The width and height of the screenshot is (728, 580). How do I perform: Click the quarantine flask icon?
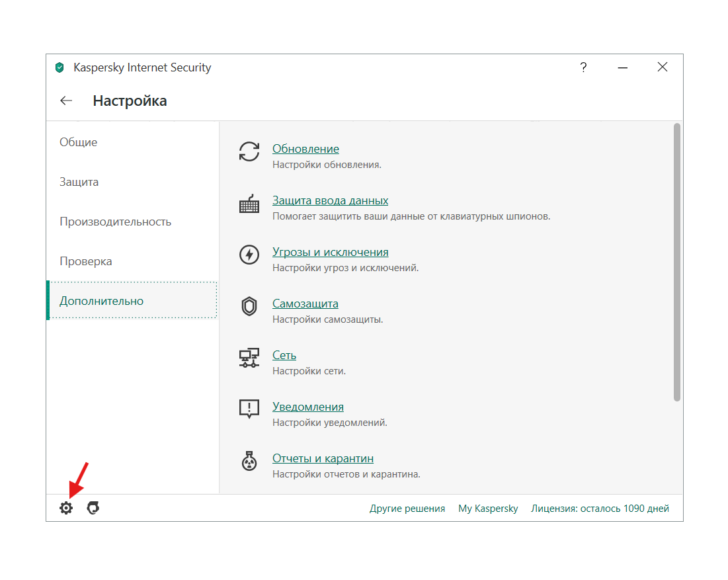pyautogui.click(x=249, y=461)
